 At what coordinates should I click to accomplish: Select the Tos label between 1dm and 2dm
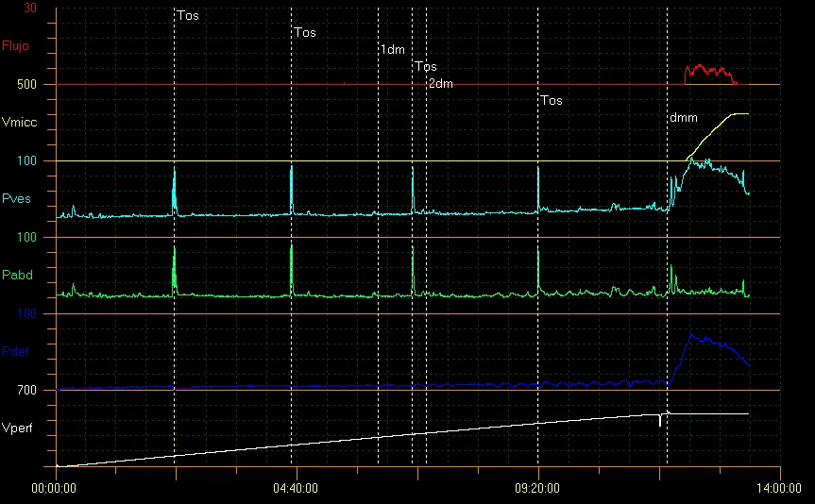pos(426,67)
